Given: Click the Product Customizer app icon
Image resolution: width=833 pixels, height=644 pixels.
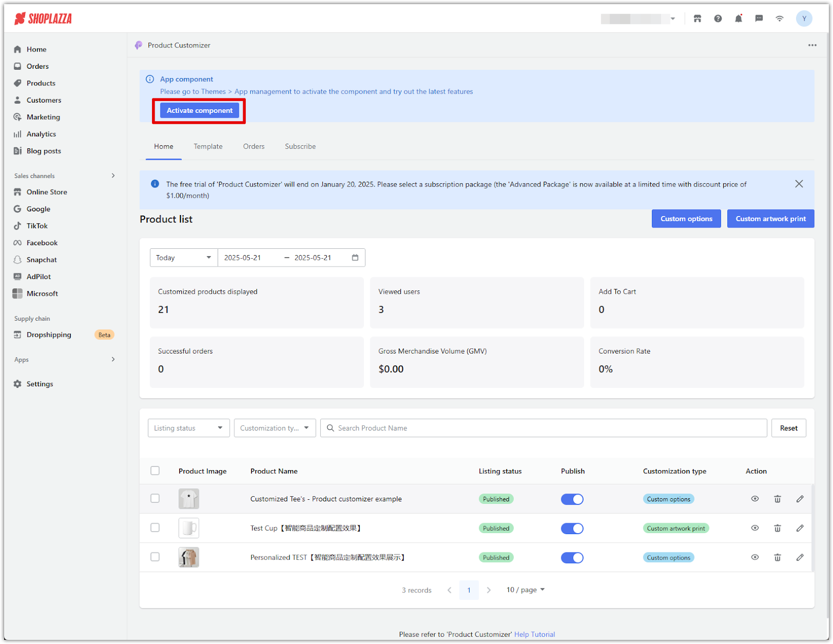Looking at the screenshot, I should (x=138, y=45).
